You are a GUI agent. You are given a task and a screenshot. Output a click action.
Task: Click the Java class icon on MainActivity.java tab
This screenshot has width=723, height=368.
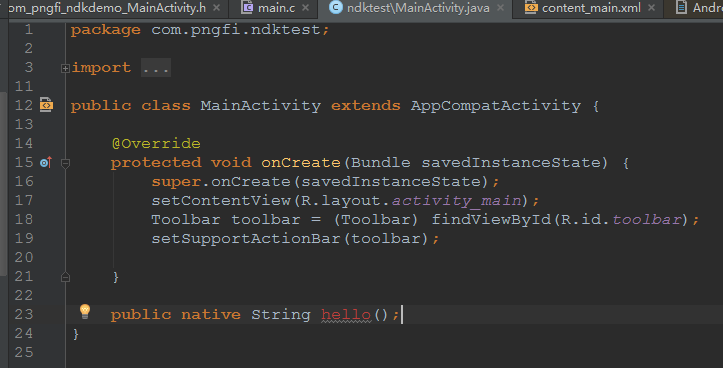coord(336,7)
